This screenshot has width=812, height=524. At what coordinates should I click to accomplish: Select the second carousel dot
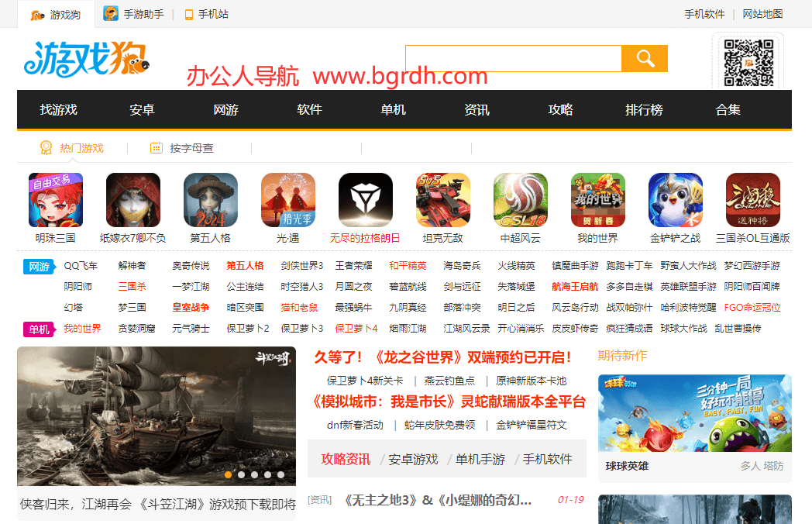coord(241,474)
